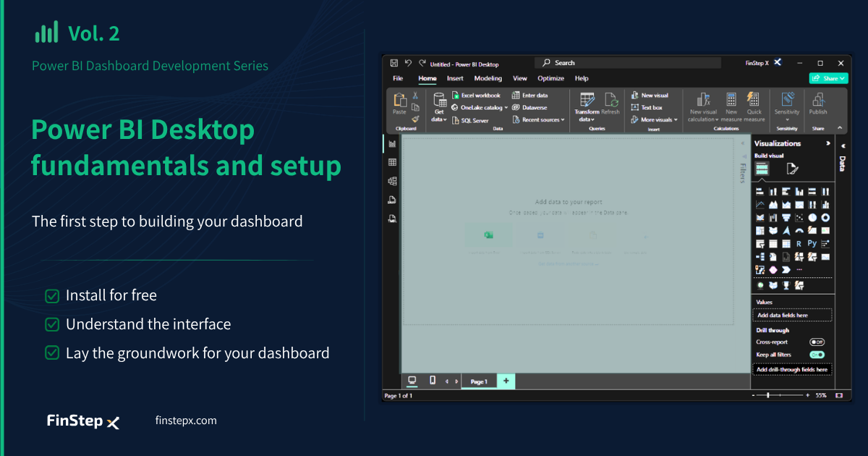The image size is (868, 456).
Task: Click the Share button
Action: [828, 78]
